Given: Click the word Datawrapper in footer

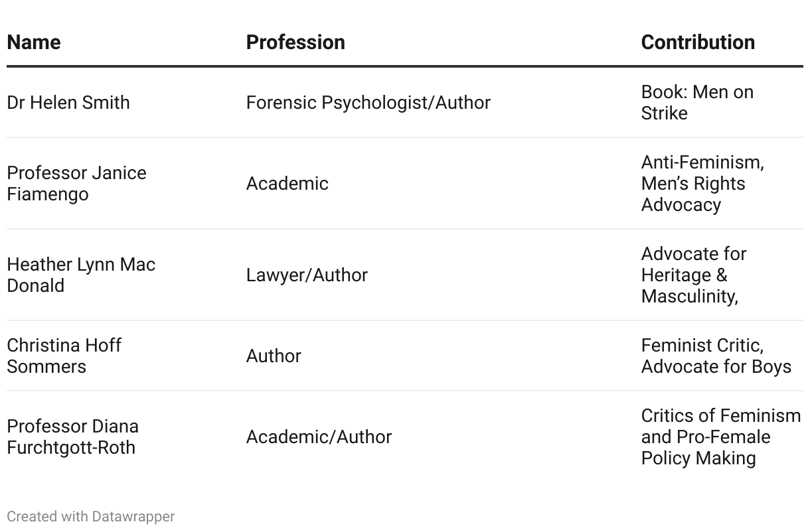Looking at the screenshot, I should click(x=133, y=516).
